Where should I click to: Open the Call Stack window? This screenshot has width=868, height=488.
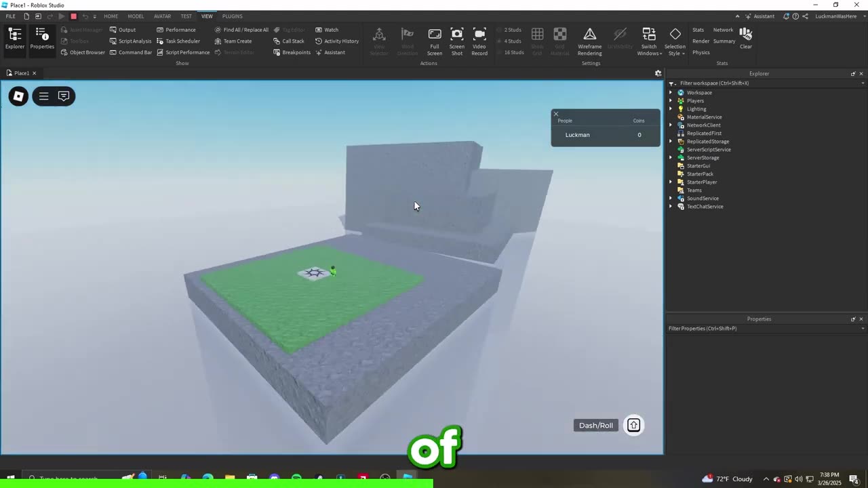click(x=289, y=41)
